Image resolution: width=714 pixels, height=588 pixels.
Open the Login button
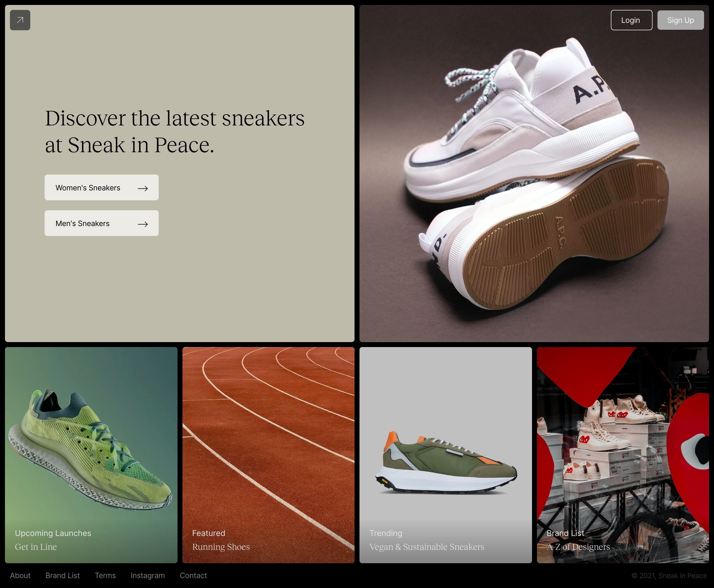pyautogui.click(x=631, y=20)
